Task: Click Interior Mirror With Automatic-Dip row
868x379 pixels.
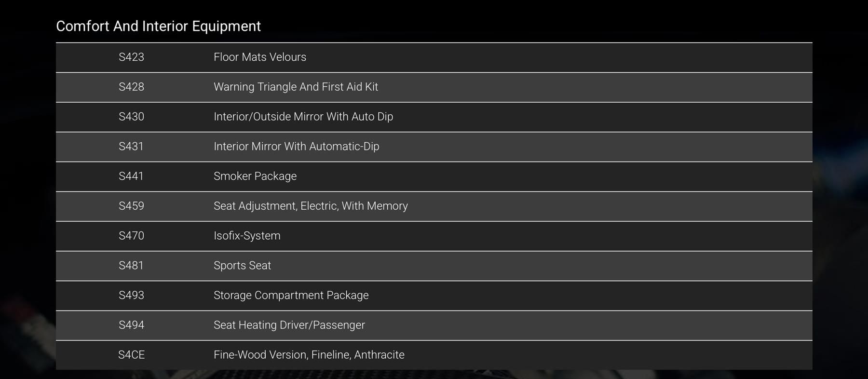Action: coord(434,147)
